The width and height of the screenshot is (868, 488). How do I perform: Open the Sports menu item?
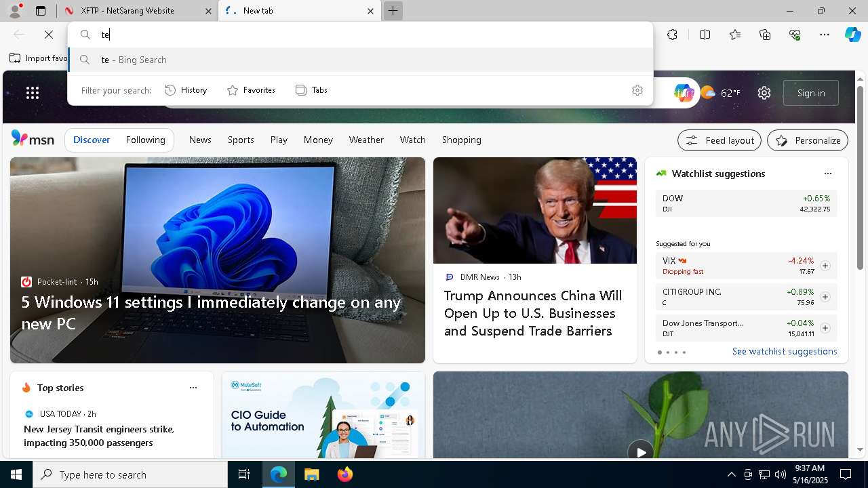[241, 140]
